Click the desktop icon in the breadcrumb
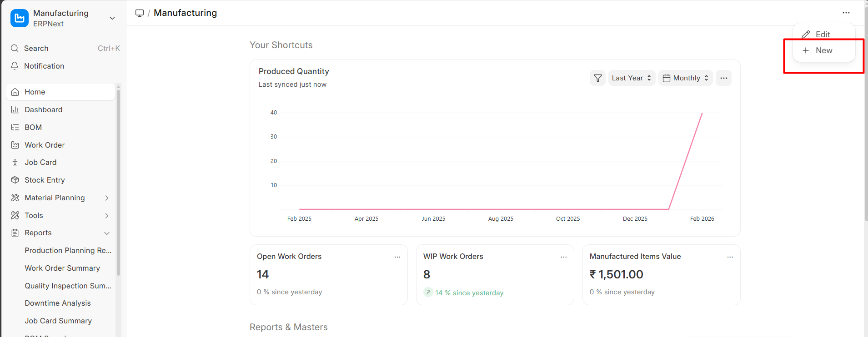868x337 pixels. click(x=140, y=13)
